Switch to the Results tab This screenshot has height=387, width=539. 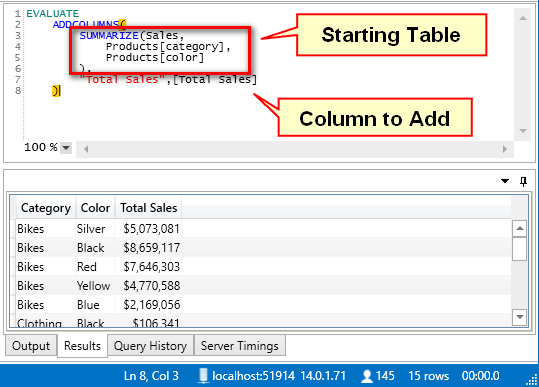[82, 346]
